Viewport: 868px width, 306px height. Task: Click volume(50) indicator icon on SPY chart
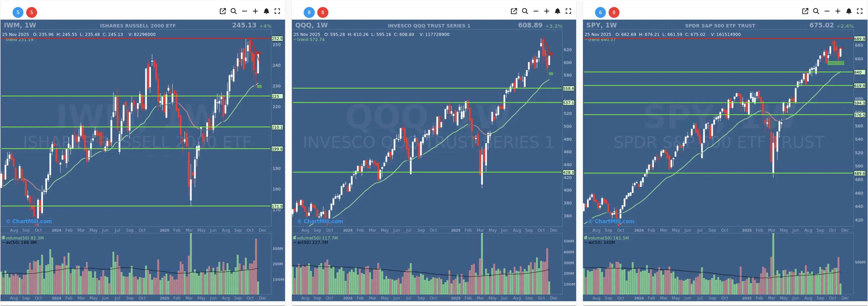[x=586, y=238]
